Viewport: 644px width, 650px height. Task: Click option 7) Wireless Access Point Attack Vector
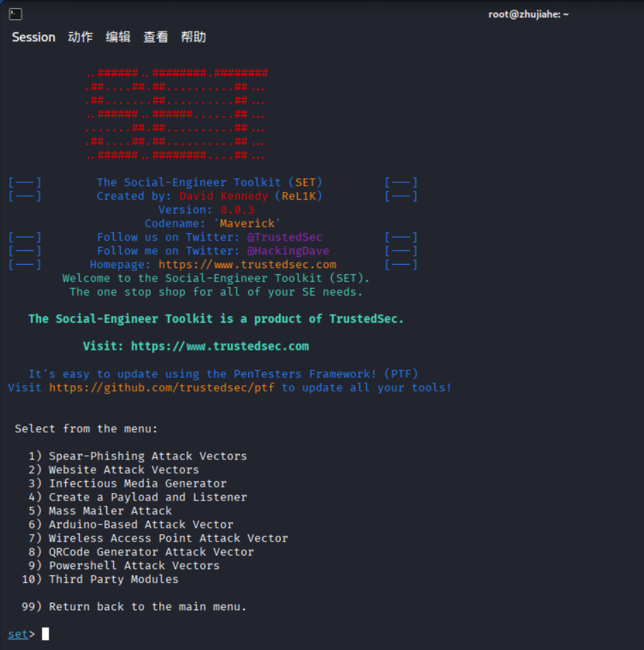(x=158, y=538)
